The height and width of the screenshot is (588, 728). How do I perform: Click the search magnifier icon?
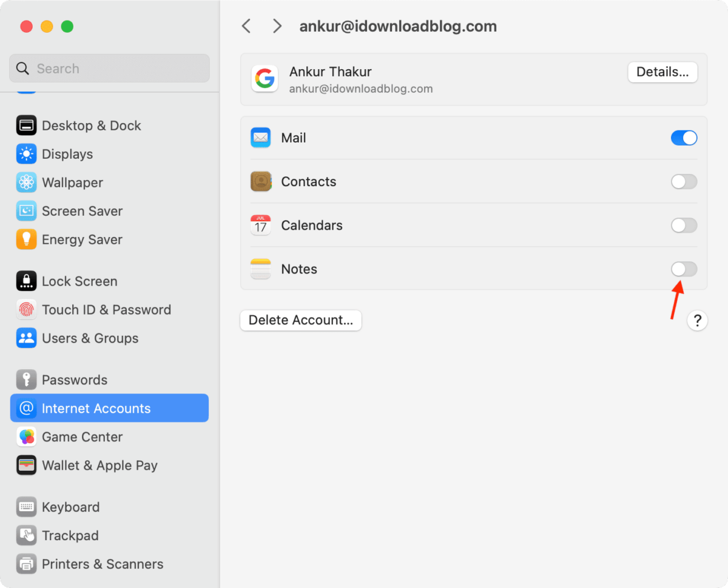click(x=23, y=68)
